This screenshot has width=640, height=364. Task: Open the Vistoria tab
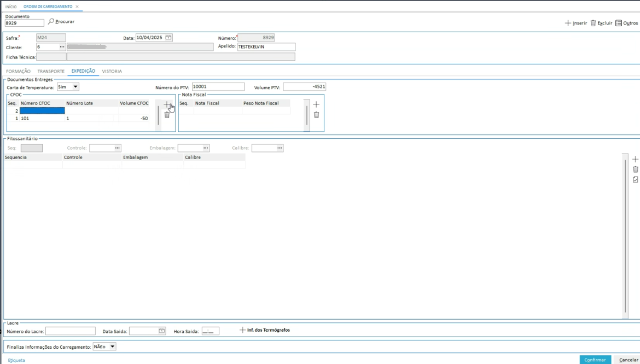[112, 72]
